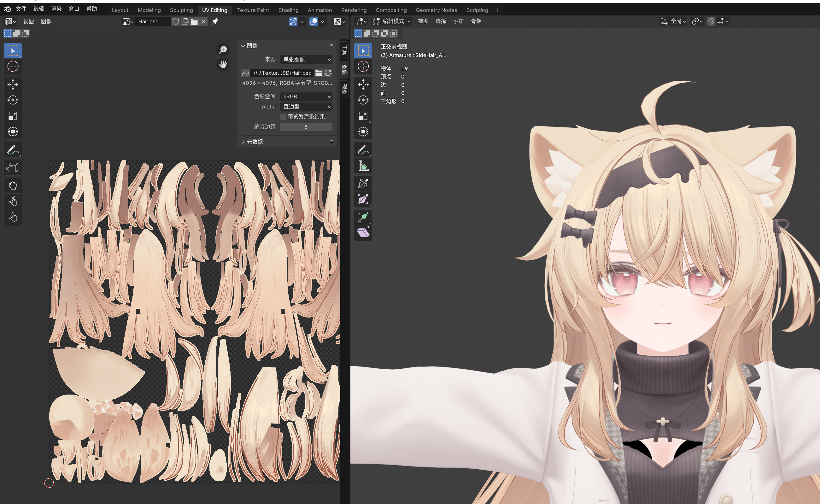Toggle fake user shield for Hair.psd
The image size is (820, 504).
[x=176, y=22]
